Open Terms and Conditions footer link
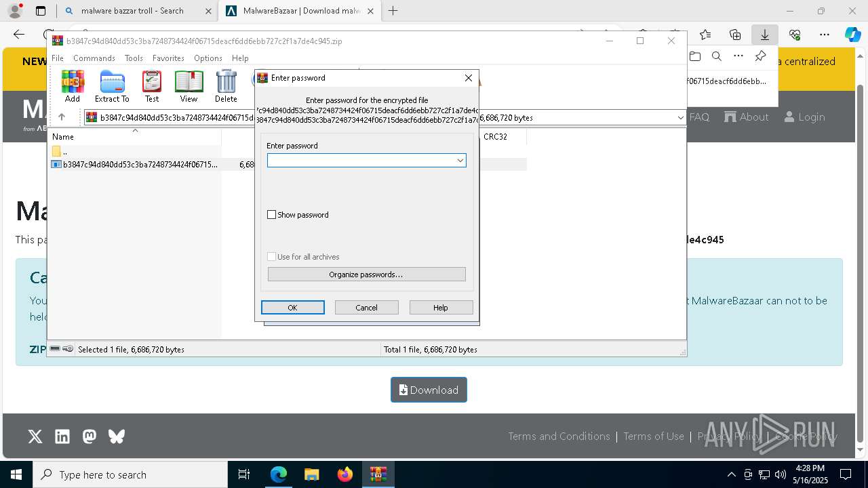Image resolution: width=868 pixels, height=488 pixels. click(559, 436)
